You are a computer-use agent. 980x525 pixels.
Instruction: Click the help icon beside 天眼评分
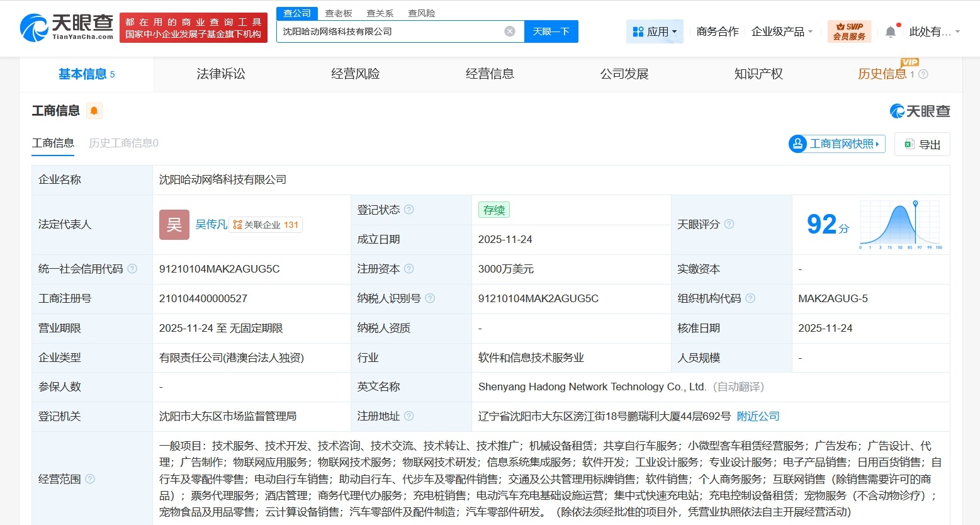[729, 224]
